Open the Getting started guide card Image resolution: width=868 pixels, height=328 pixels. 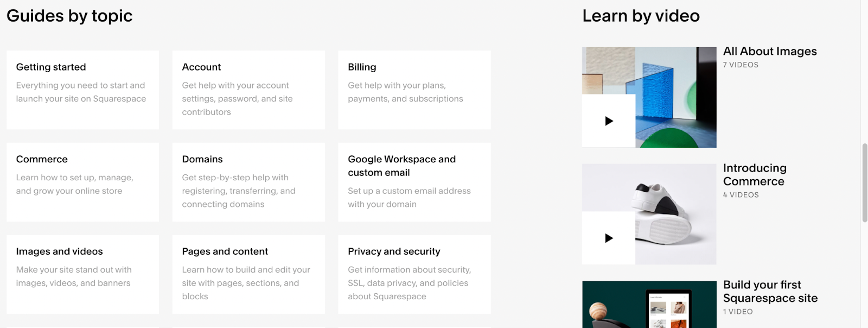click(x=83, y=90)
